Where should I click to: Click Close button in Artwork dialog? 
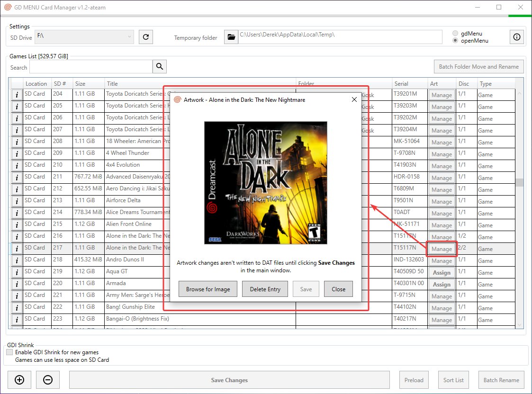point(338,289)
